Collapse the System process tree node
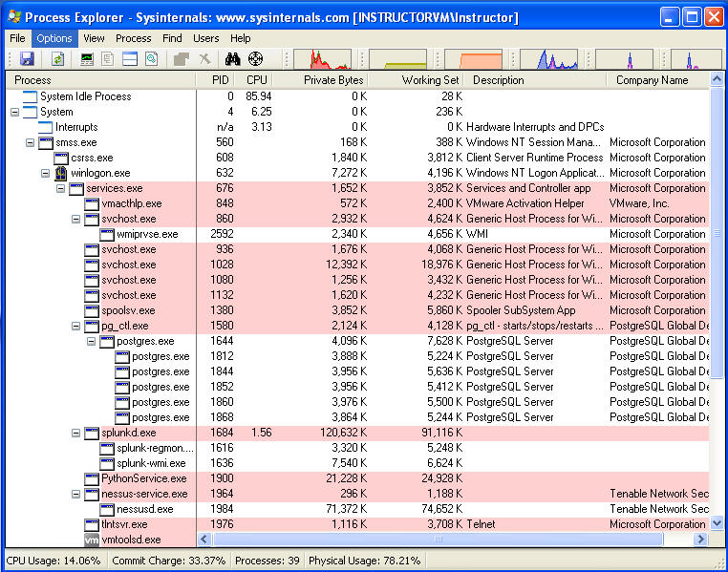This screenshot has width=728, height=572. [15, 112]
